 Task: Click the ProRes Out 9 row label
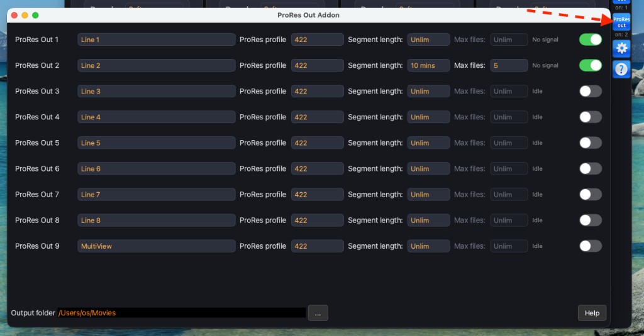click(x=37, y=246)
